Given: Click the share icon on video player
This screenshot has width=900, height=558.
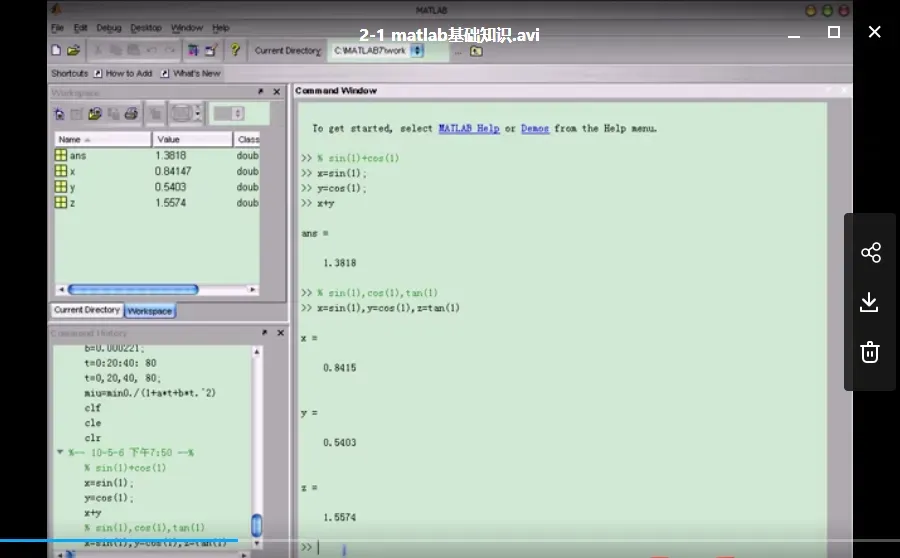Looking at the screenshot, I should point(871,253).
